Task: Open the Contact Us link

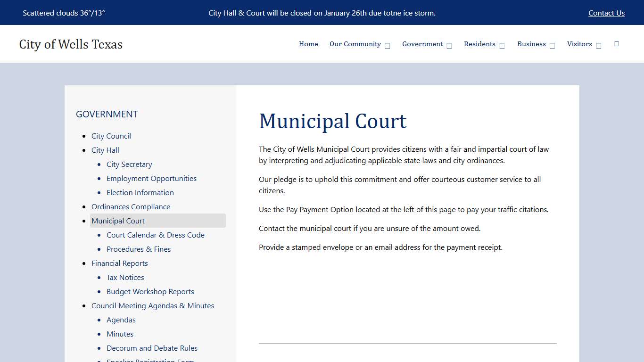Action: pos(606,13)
